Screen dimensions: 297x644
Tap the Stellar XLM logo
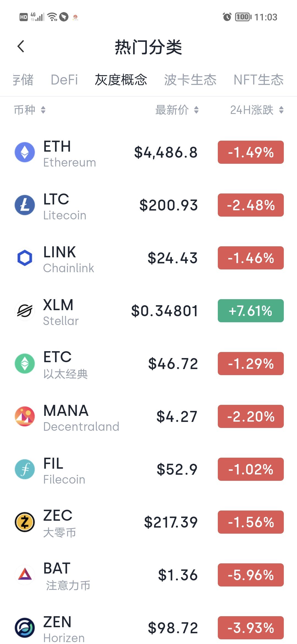tap(25, 311)
